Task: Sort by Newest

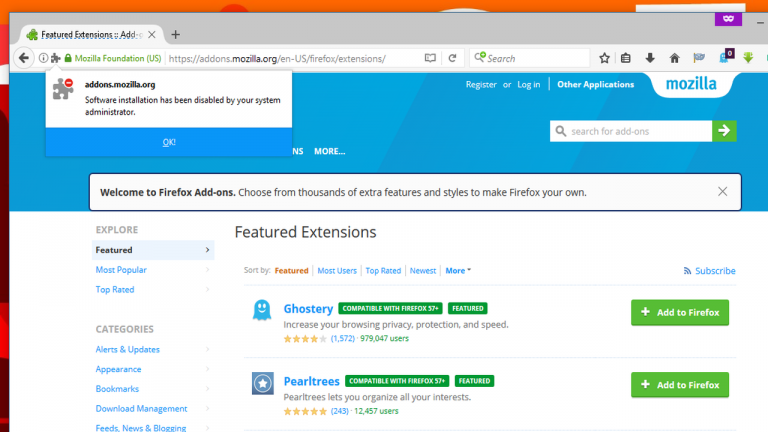Action: [x=423, y=270]
